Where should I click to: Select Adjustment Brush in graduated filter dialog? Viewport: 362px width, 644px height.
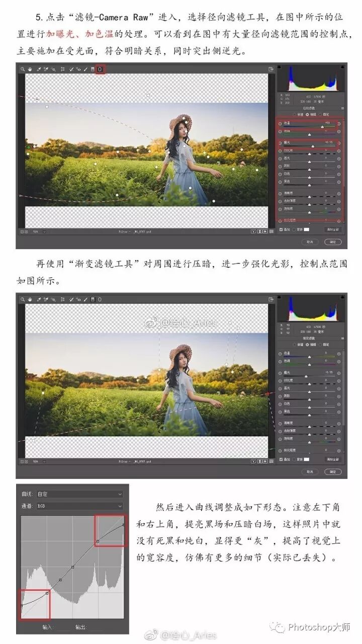pos(85,299)
